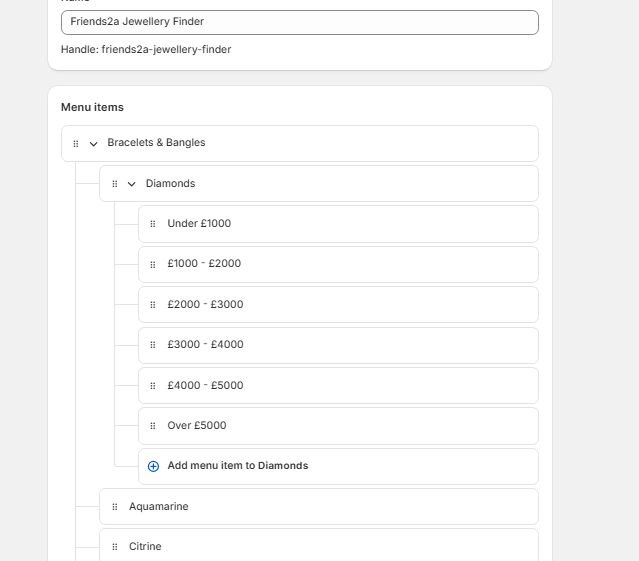Click drag handle icon for Under £1000

[x=153, y=224]
